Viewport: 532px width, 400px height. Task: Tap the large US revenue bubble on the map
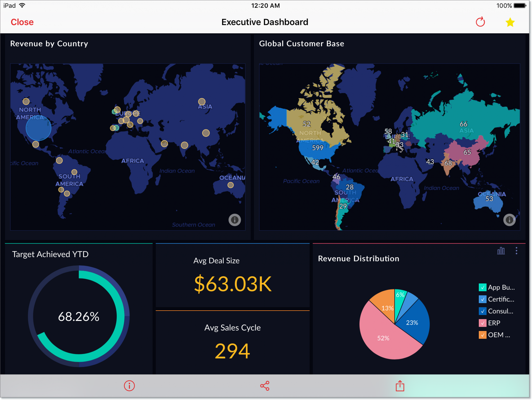pos(38,128)
